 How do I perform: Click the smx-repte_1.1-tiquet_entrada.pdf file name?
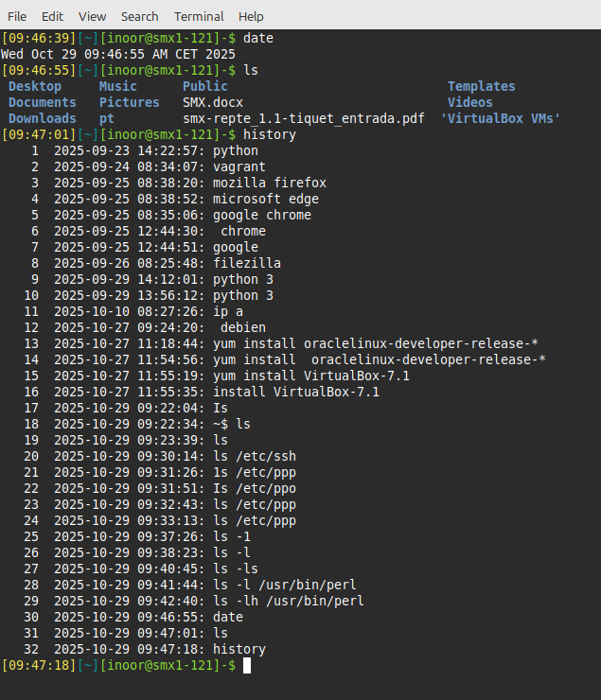303,119
